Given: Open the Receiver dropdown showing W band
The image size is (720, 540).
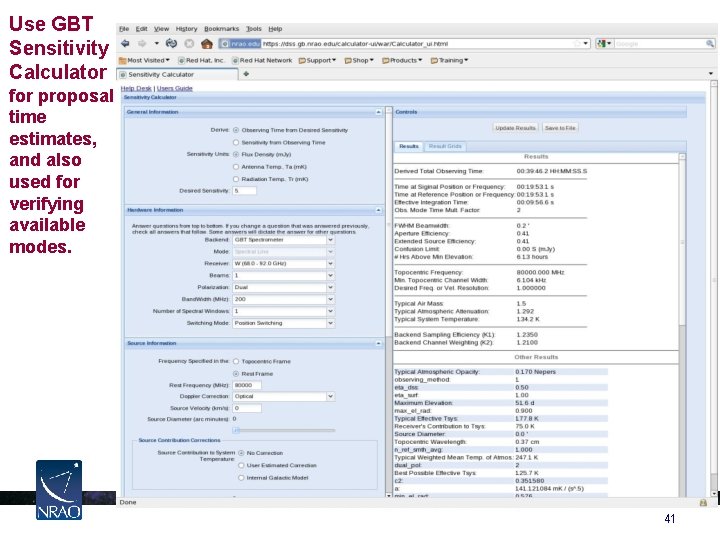Looking at the screenshot, I should pyautogui.click(x=283, y=264).
